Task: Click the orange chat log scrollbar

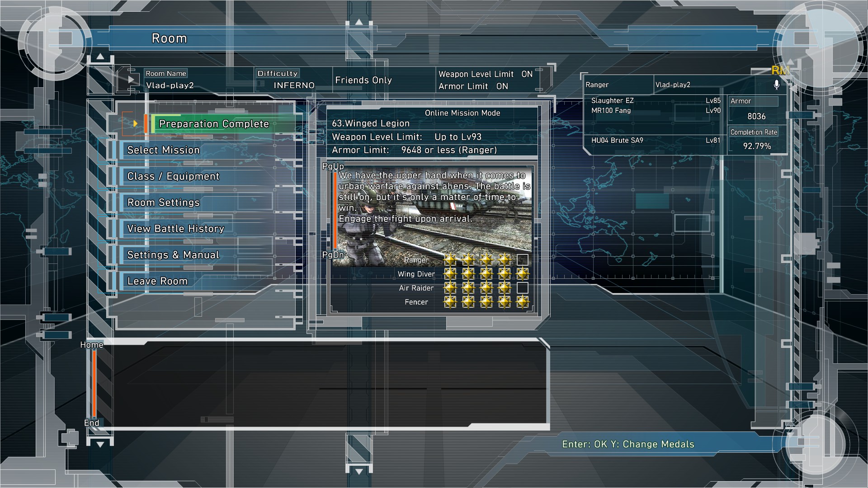Action: point(94,383)
